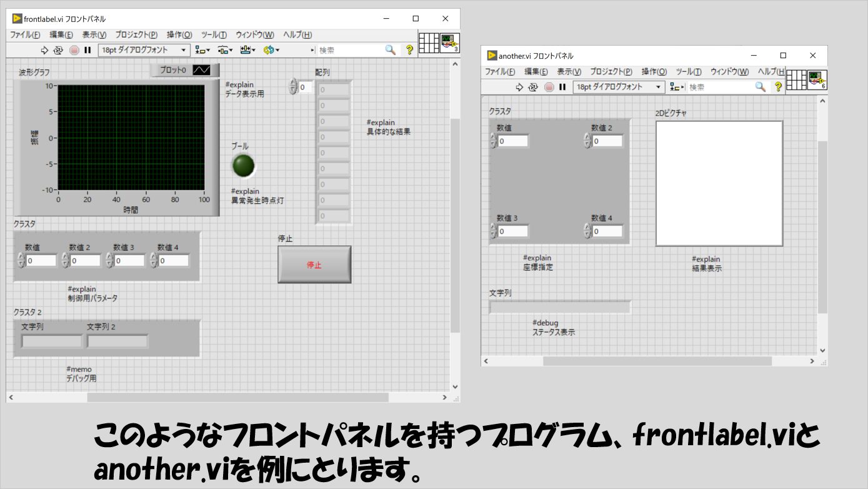Open font dropdown in another.vi toolbar
This screenshot has height=489, width=868.
pos(619,87)
